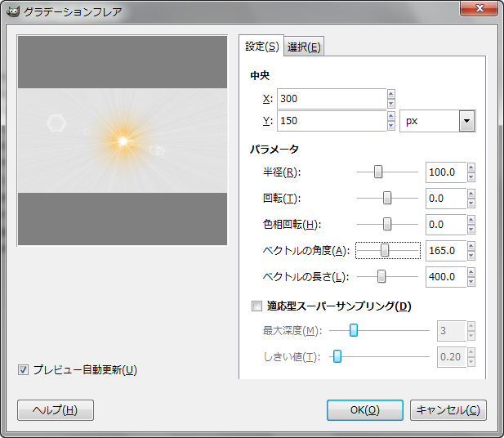
Task: Click the X center input field
Action: click(332, 99)
